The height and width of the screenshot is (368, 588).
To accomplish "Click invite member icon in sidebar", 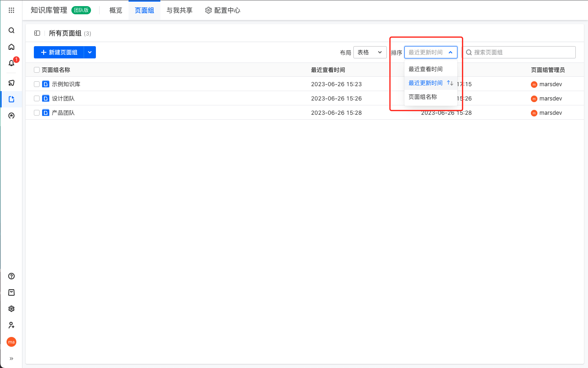I will [x=11, y=325].
